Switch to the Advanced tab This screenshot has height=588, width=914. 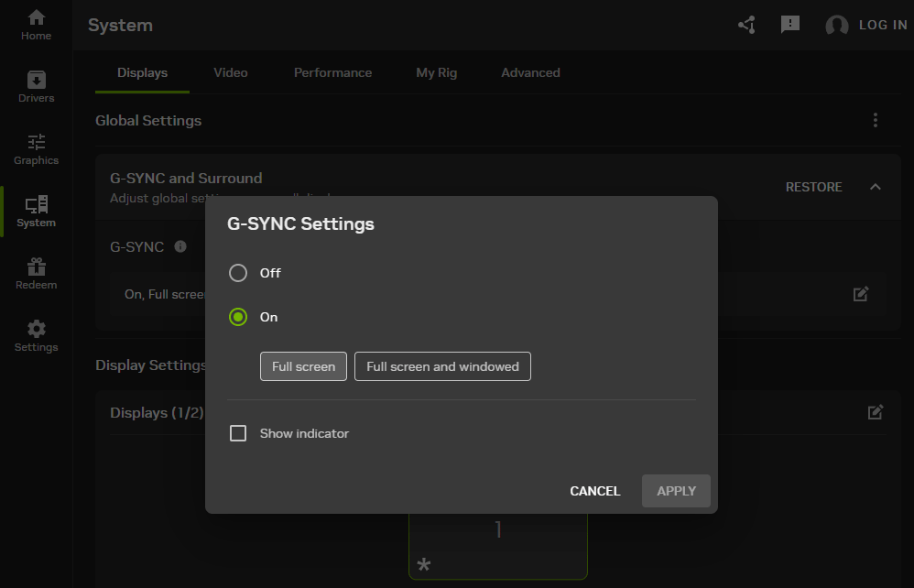click(x=530, y=73)
